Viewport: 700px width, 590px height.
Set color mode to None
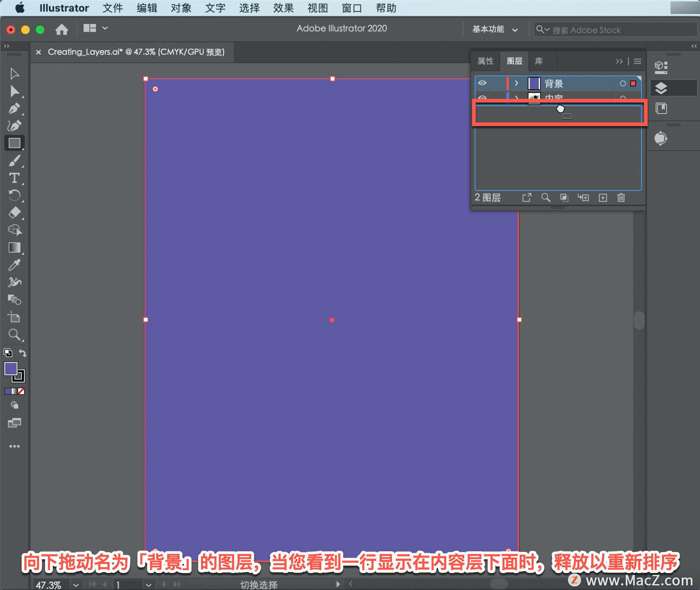tap(21, 391)
